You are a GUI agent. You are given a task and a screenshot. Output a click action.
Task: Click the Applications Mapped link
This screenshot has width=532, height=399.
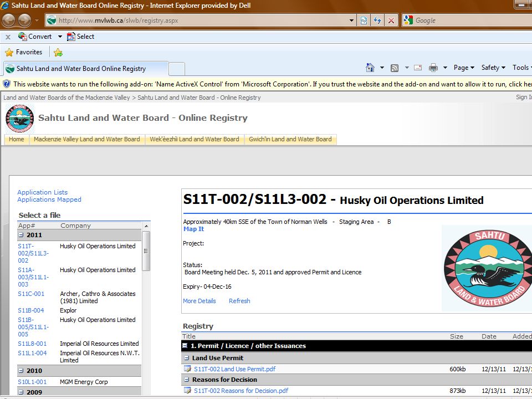(49, 199)
